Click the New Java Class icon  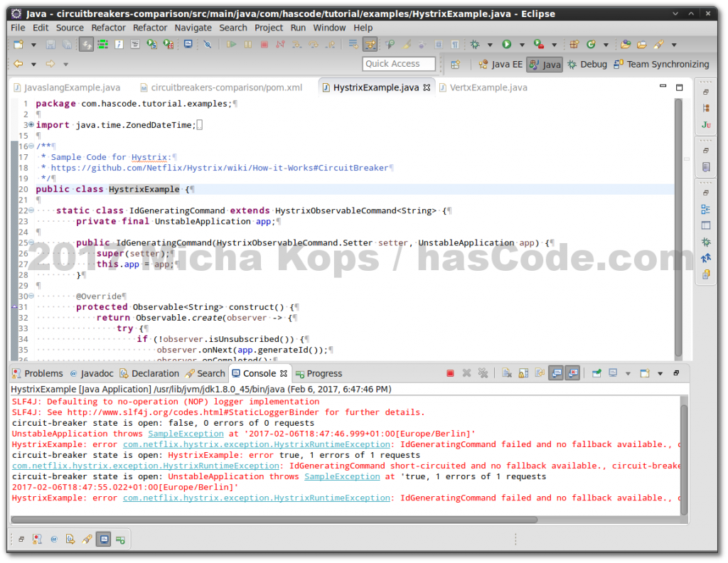coord(591,45)
